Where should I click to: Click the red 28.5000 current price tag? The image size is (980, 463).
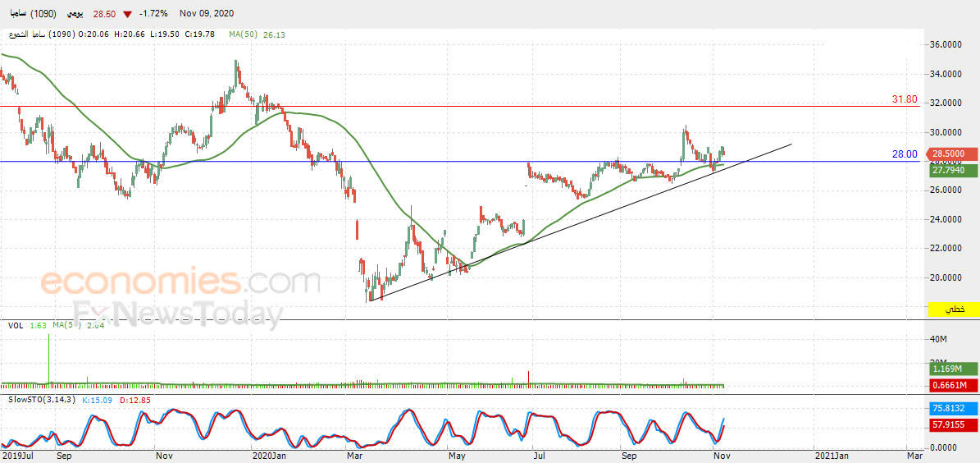[x=952, y=154]
